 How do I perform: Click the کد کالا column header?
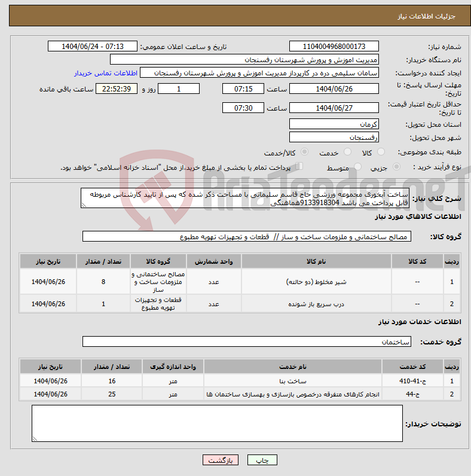point(417,261)
